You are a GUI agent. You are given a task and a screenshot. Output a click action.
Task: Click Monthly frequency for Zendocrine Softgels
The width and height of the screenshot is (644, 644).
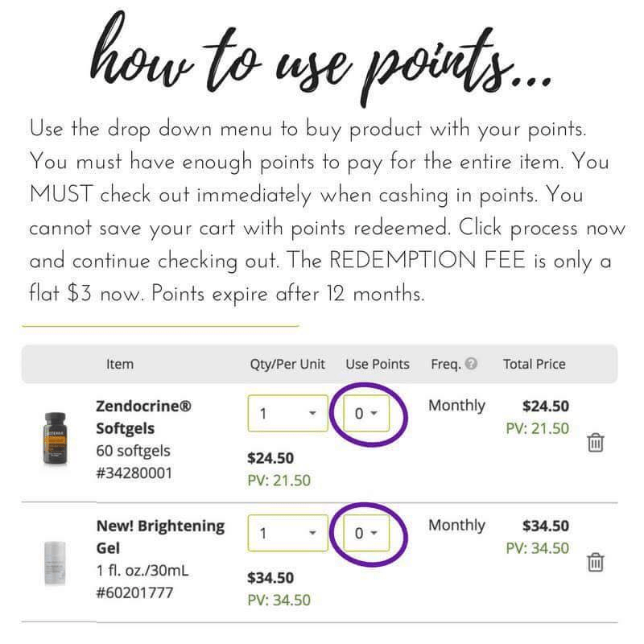pos(456,406)
